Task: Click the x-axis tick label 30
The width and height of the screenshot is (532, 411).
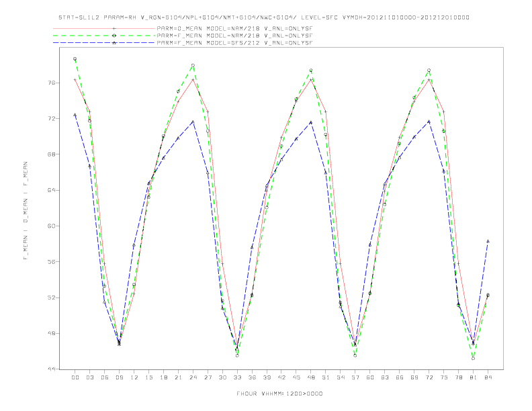Action: pyautogui.click(x=222, y=377)
